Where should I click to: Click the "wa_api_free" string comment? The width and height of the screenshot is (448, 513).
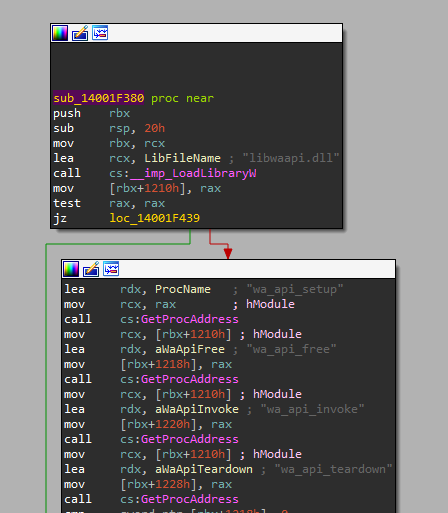click(291, 349)
